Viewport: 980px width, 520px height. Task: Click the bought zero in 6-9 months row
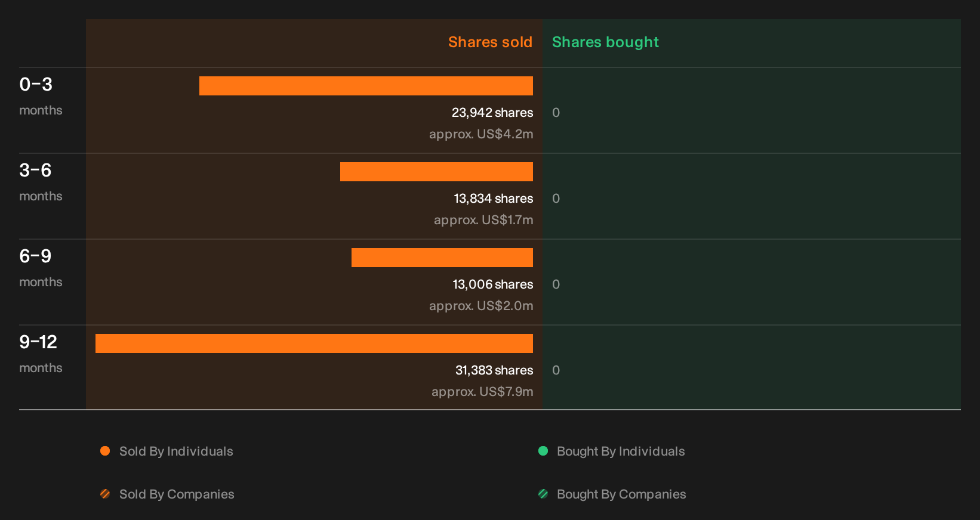[x=556, y=284]
